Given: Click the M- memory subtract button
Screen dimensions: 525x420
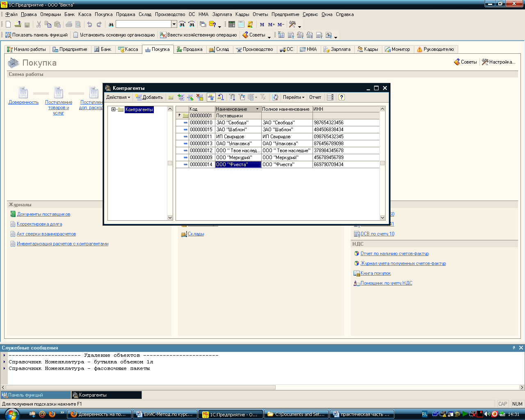Looking at the screenshot, I should (281, 25).
